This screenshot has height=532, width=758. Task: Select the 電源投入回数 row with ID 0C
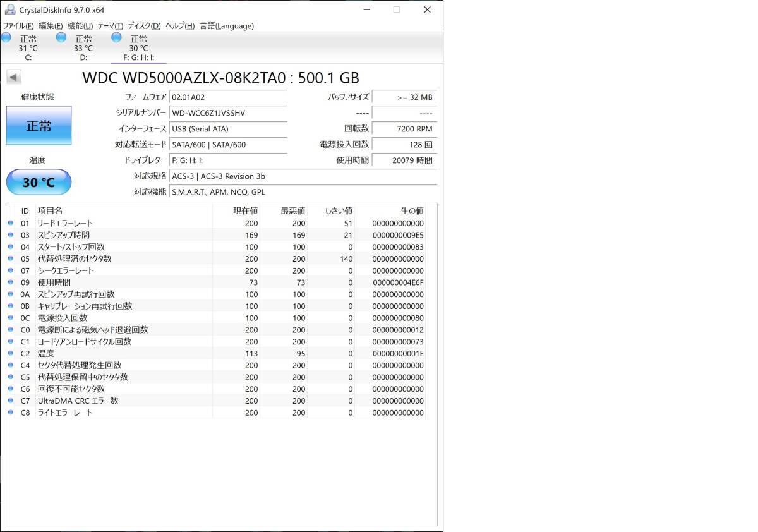tap(216, 318)
